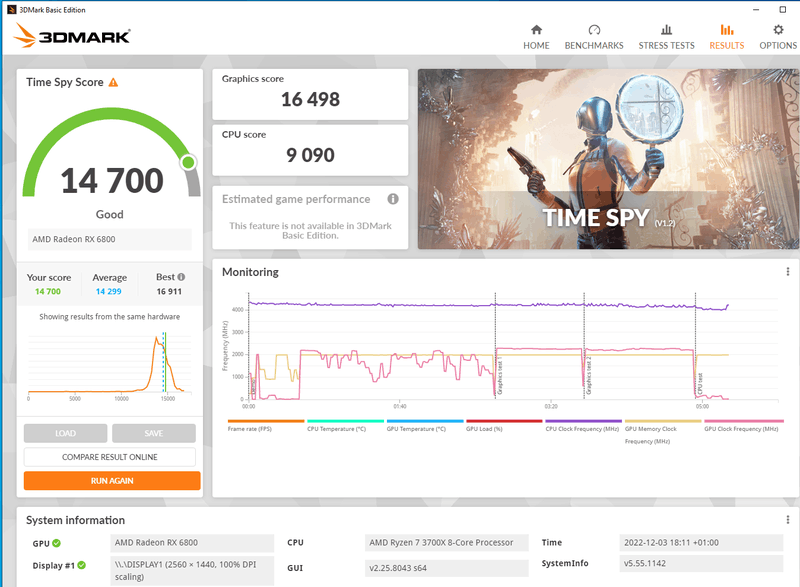This screenshot has width=800, height=587.
Task: Open the Options tab
Action: pos(778,38)
